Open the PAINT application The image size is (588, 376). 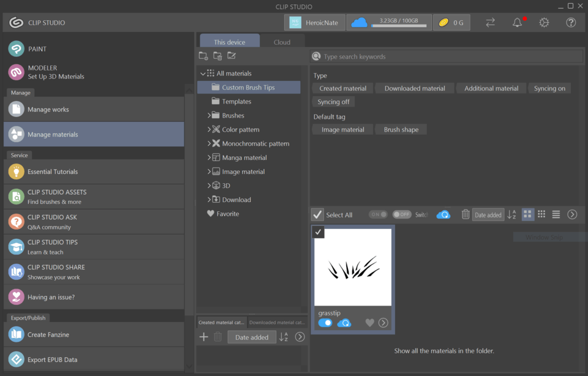[x=28, y=49]
